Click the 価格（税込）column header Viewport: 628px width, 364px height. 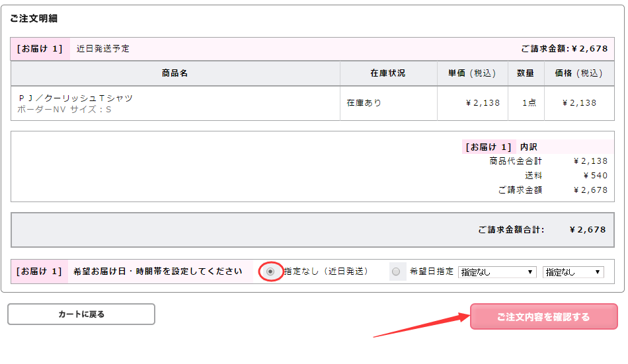tap(578, 73)
